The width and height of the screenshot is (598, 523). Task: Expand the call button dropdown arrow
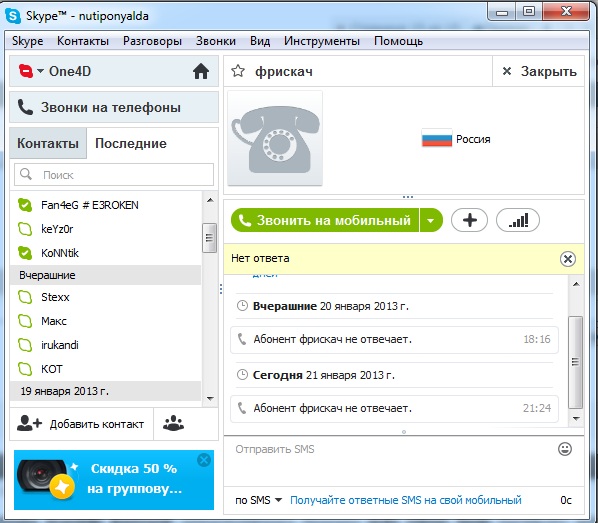click(x=431, y=220)
